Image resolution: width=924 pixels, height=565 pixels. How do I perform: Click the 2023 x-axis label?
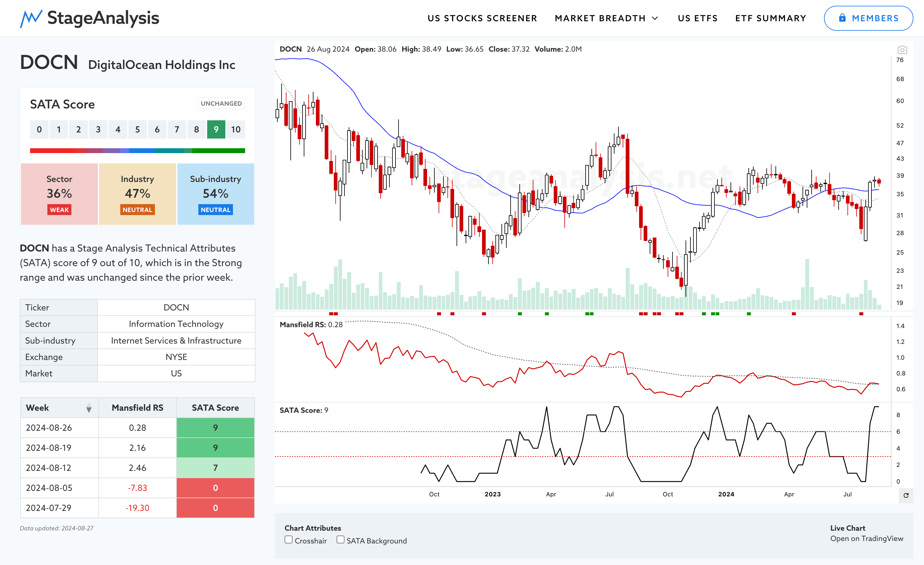(x=492, y=494)
